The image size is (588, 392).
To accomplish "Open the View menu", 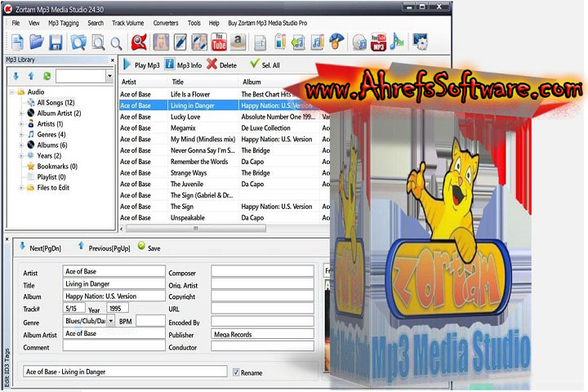I will click(34, 23).
